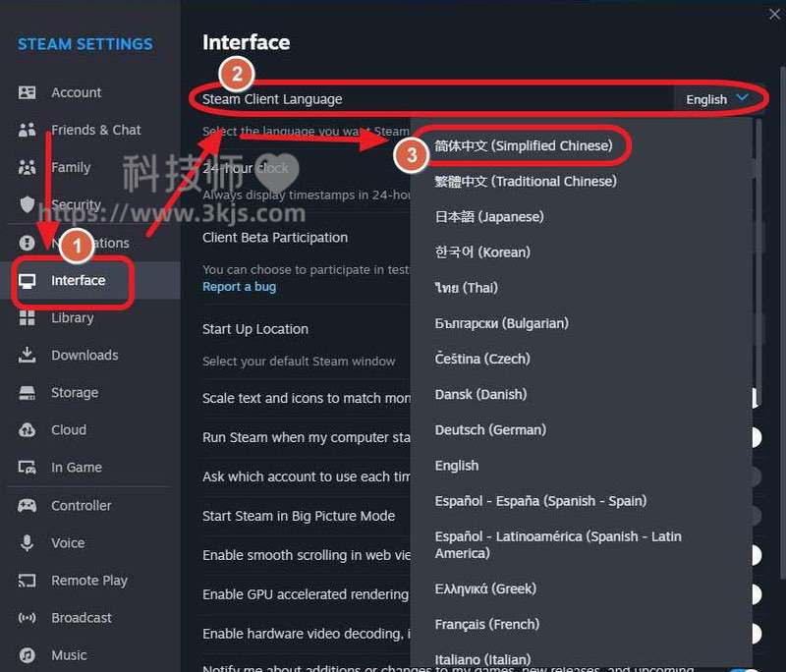Click the Voice microphone icon
The image size is (786, 672).
(x=28, y=542)
